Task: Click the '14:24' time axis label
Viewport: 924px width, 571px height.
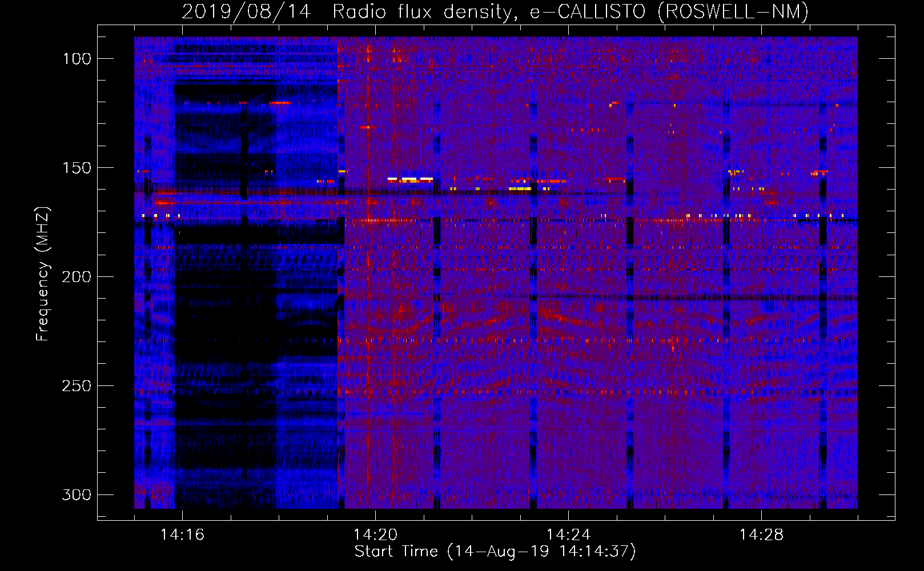Action: (568, 535)
